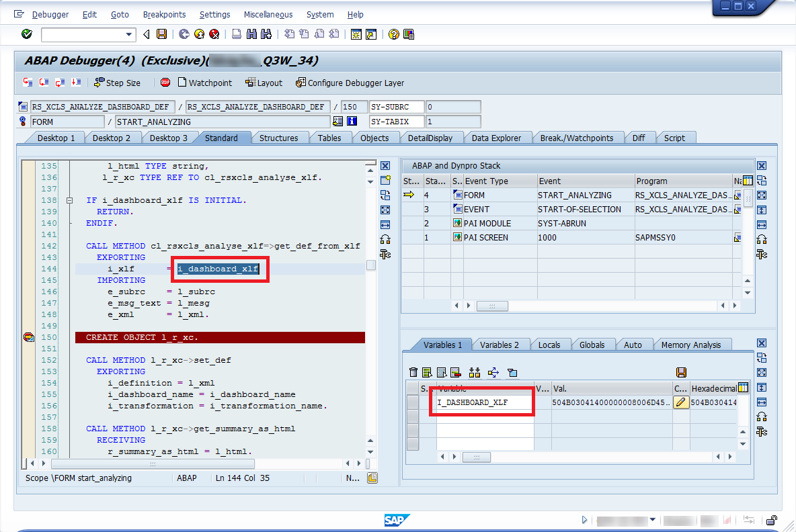The width and height of the screenshot is (796, 532).
Task: Click the source code horizontal scrollbar thumb
Action: pyautogui.click(x=153, y=463)
